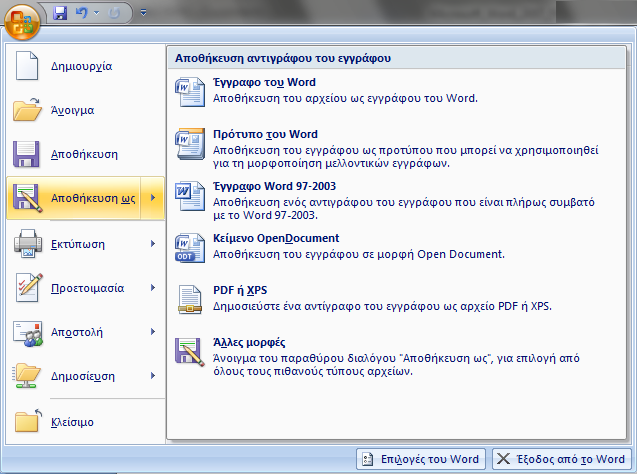Click the ODT document icon
The width and height of the screenshot is (637, 474).
click(x=190, y=248)
